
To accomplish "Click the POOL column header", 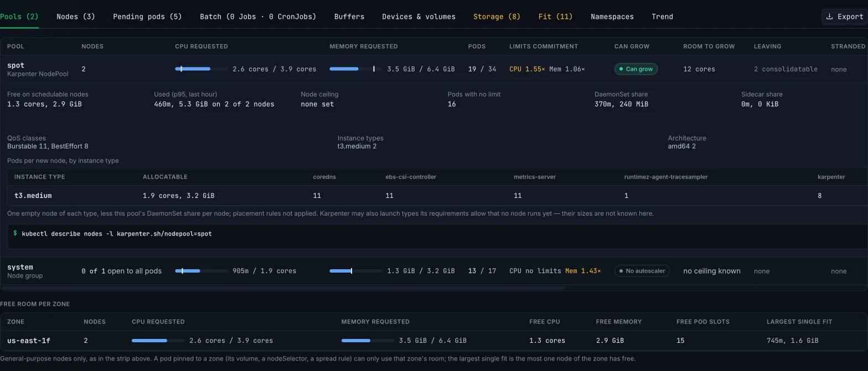I will (x=15, y=46).
